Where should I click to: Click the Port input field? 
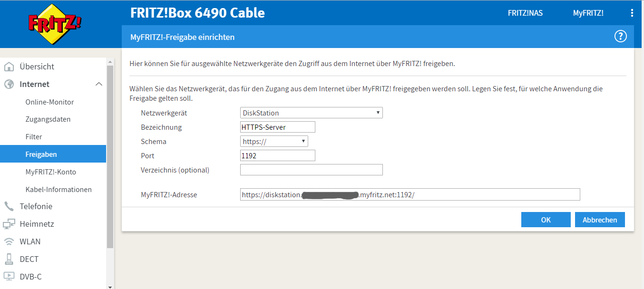(x=278, y=155)
